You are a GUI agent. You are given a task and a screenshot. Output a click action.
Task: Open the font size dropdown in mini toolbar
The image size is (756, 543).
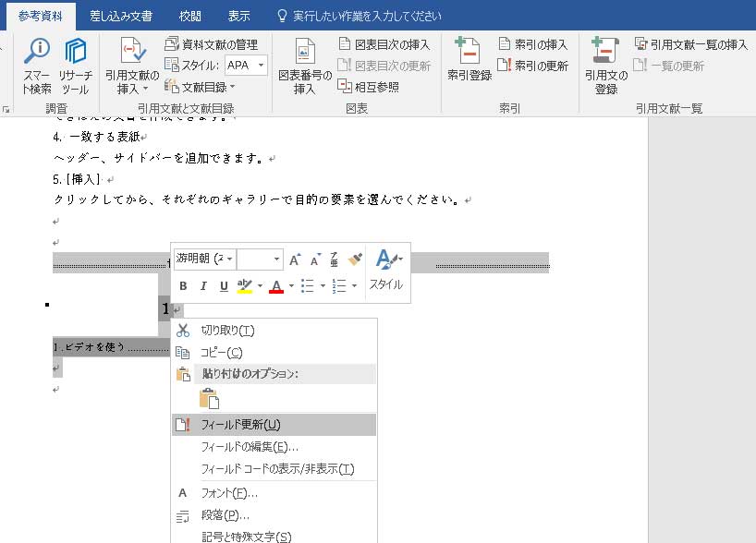tap(276, 259)
